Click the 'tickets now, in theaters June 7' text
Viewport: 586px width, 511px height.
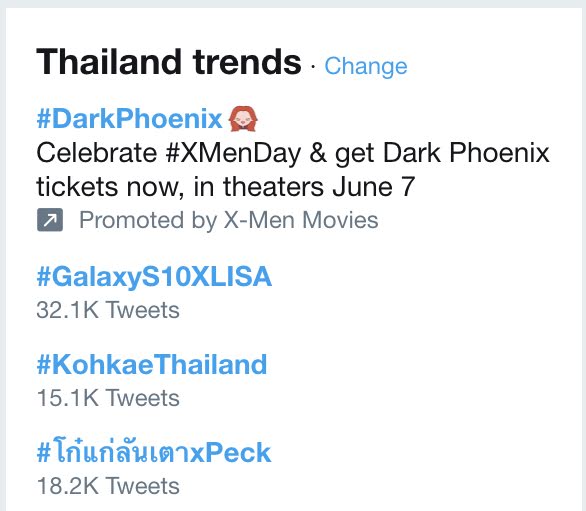[x=226, y=187]
